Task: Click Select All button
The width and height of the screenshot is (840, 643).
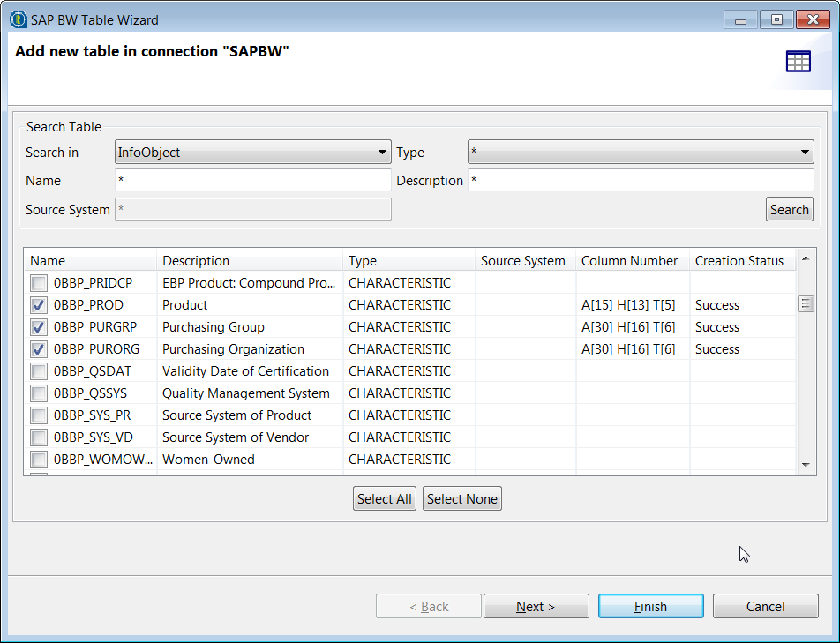Action: 384,499
